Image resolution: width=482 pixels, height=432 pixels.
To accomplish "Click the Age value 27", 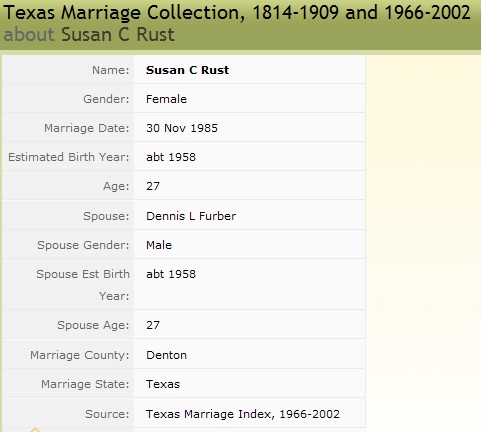I will 153,186.
